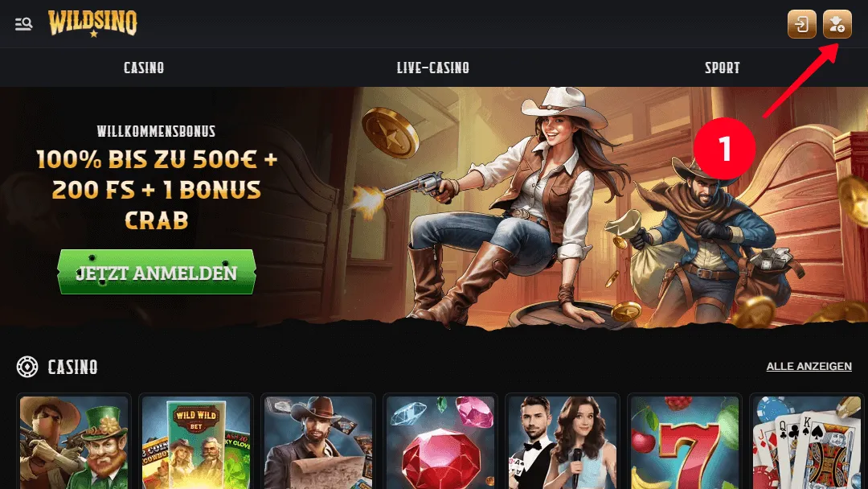Click the casino chip section icon
Viewport: 868px width, 489px height.
pos(27,367)
